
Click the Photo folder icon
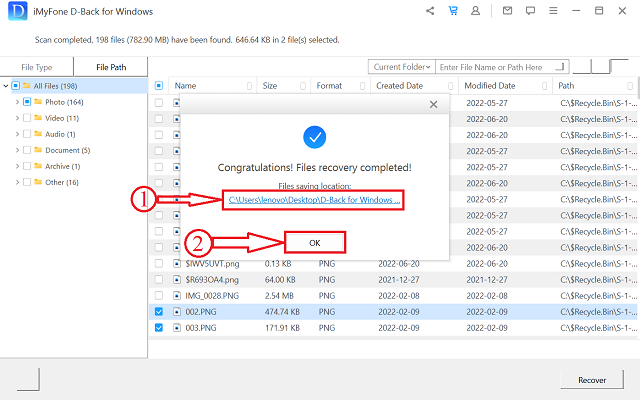click(38, 102)
